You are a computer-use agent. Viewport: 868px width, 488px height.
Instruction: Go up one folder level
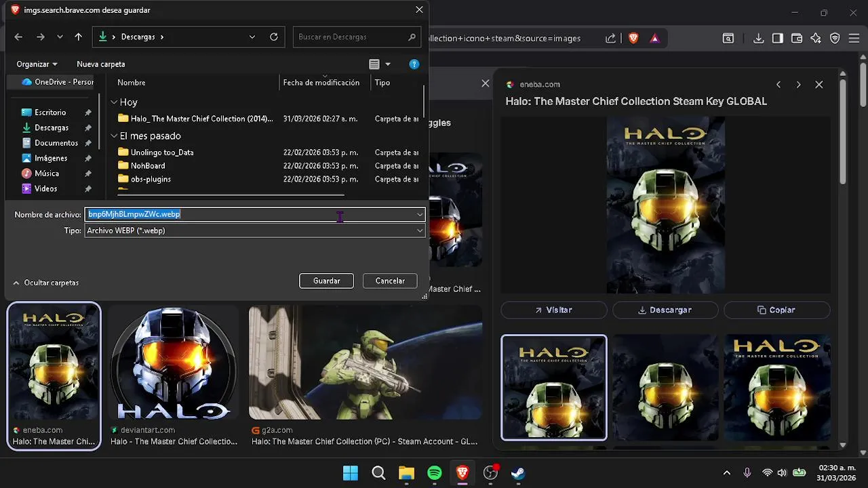(78, 37)
